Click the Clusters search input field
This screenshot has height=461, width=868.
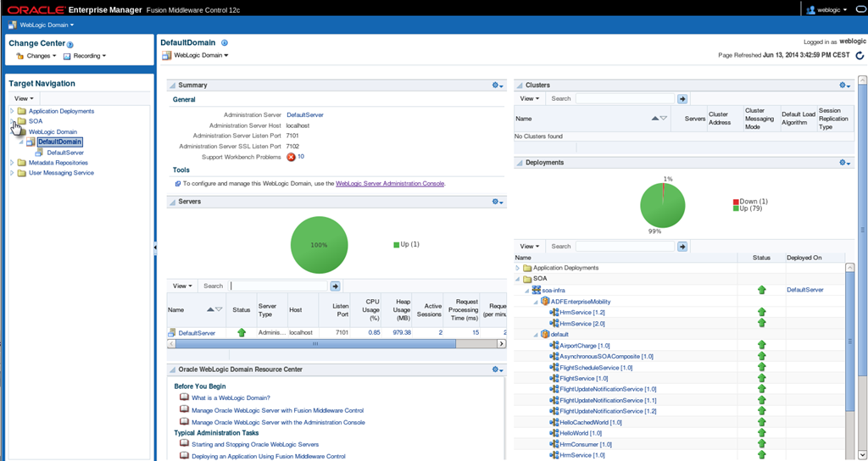click(625, 98)
